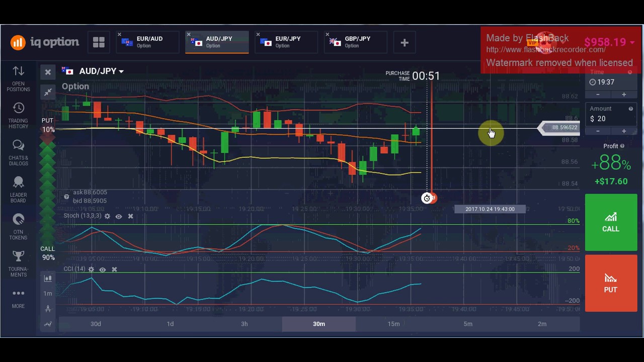Select the 30m time range
Image resolution: width=644 pixels, height=362 pixels.
(x=319, y=324)
